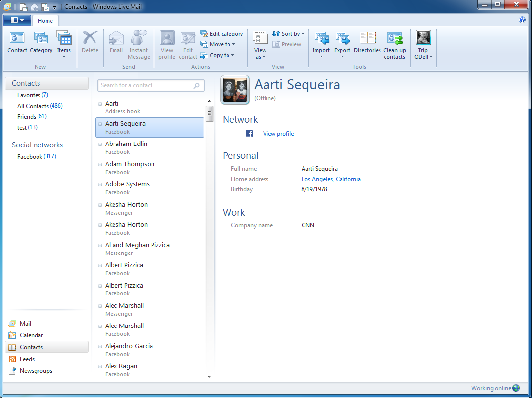The width and height of the screenshot is (532, 398).
Task: Select All Contacts (486)
Action: coord(39,106)
